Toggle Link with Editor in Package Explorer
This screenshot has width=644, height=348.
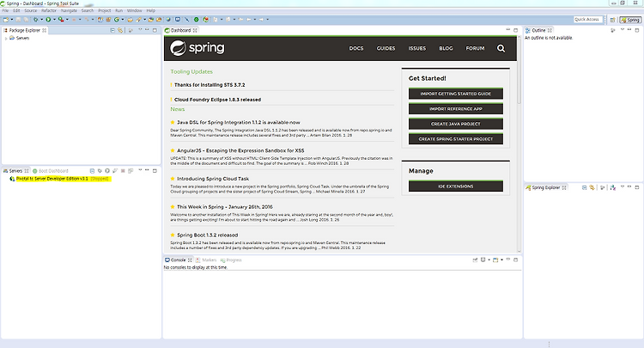tap(120, 30)
